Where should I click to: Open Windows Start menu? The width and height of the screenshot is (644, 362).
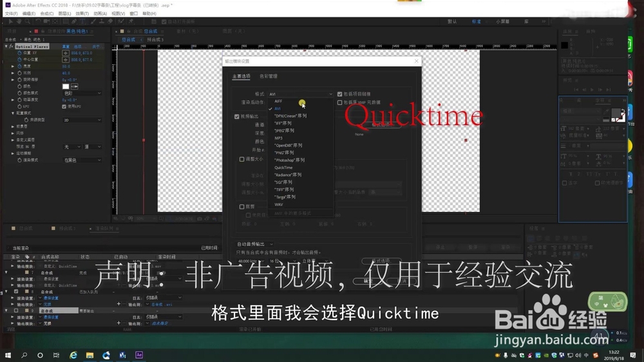click(x=8, y=355)
